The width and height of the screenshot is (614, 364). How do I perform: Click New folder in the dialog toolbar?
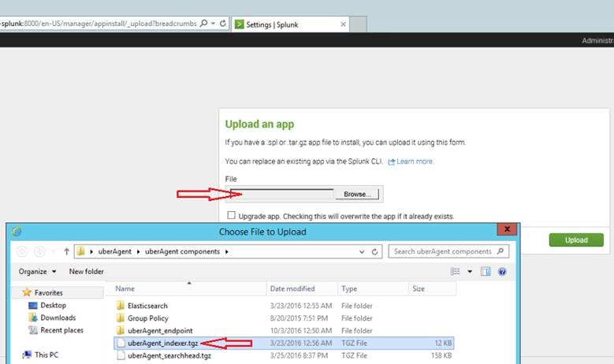pos(87,272)
